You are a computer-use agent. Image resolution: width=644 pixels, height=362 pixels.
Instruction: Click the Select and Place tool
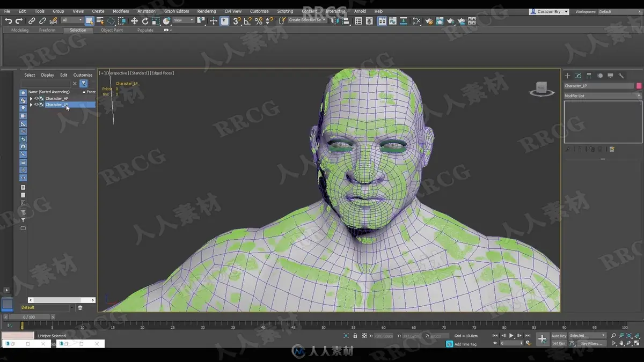(x=166, y=21)
